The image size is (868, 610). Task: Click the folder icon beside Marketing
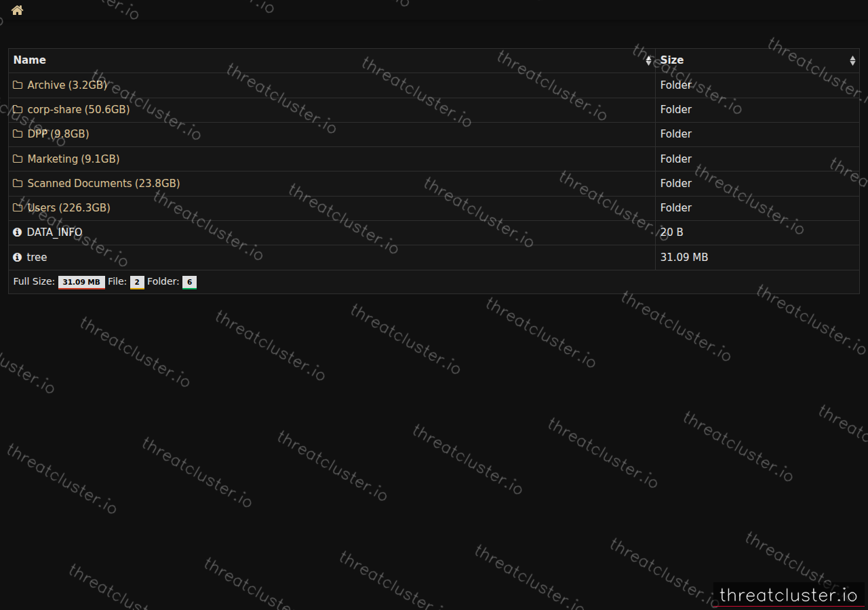(x=18, y=159)
